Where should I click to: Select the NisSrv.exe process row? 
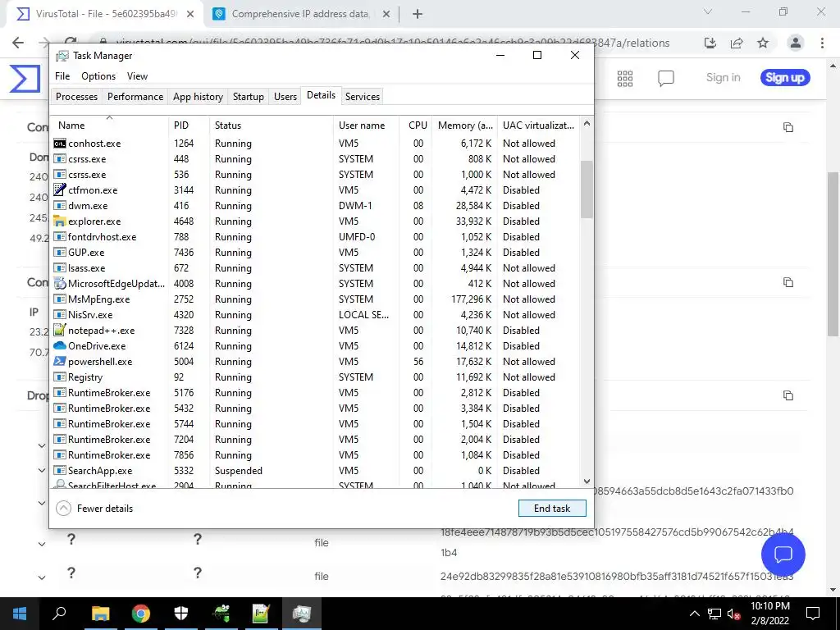tap(316, 314)
